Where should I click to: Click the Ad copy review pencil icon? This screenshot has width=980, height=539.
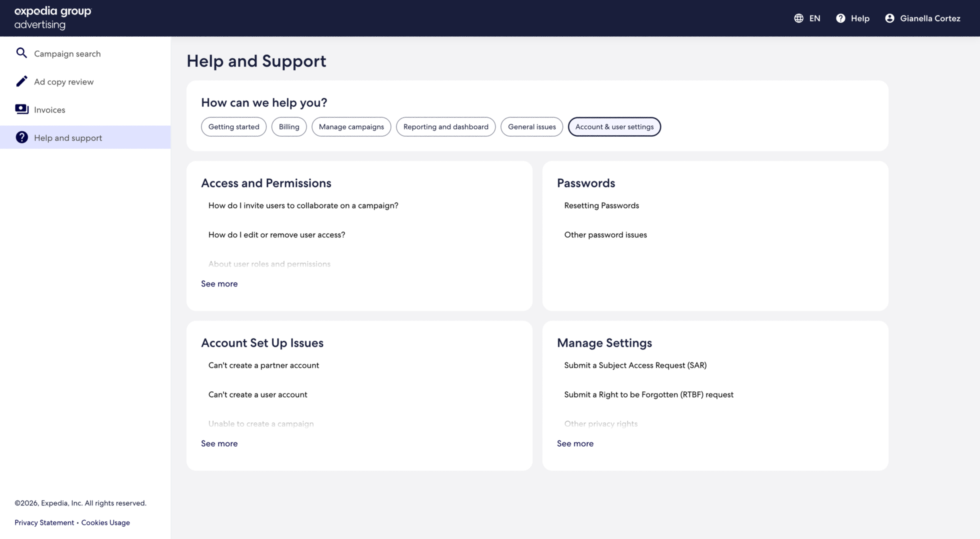pyautogui.click(x=22, y=81)
